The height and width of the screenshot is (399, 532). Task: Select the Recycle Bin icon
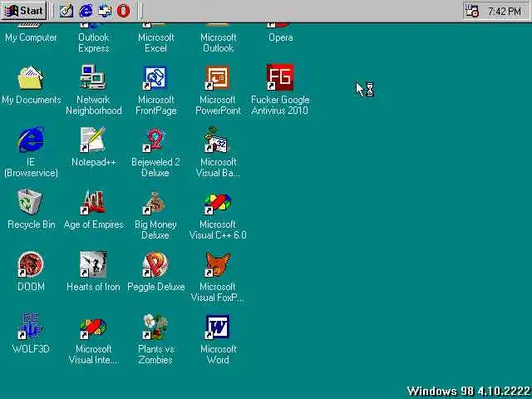coord(30,202)
